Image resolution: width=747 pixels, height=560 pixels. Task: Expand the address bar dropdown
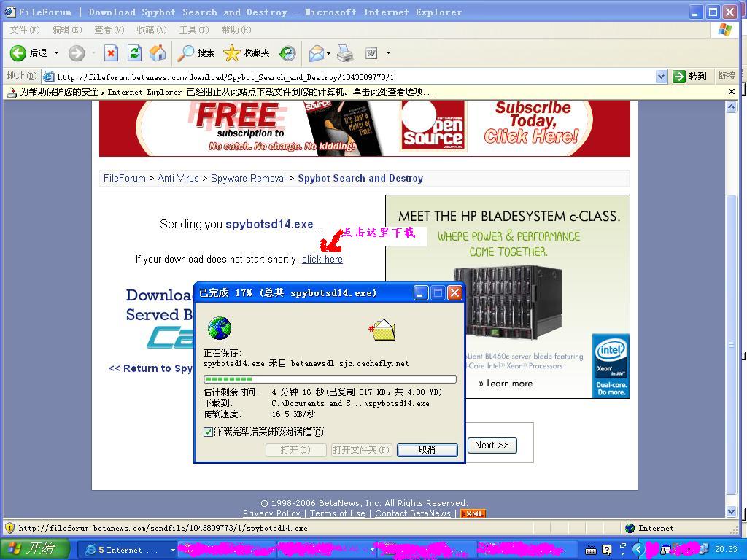tap(661, 76)
